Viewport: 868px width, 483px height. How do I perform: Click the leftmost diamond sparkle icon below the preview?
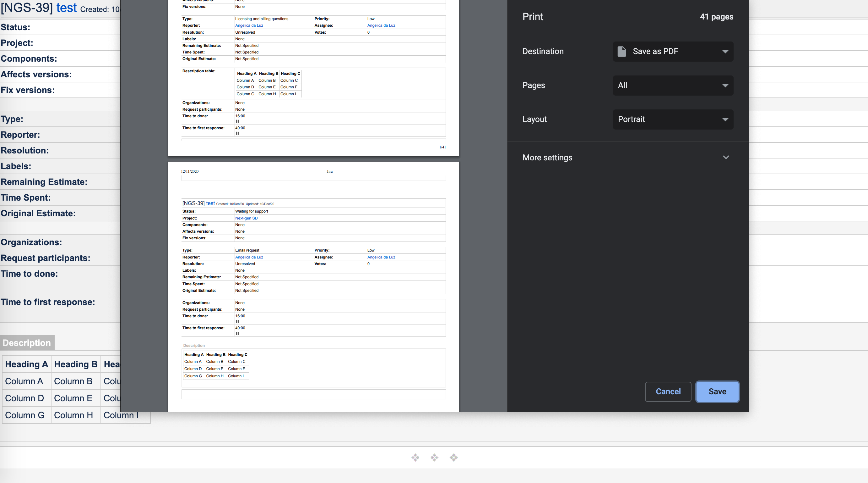(415, 458)
